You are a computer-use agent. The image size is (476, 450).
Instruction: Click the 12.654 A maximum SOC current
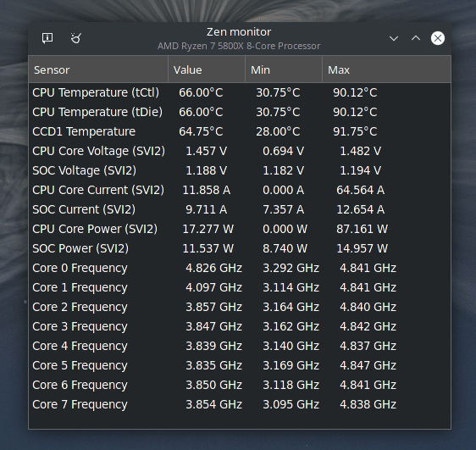pyautogui.click(x=360, y=209)
